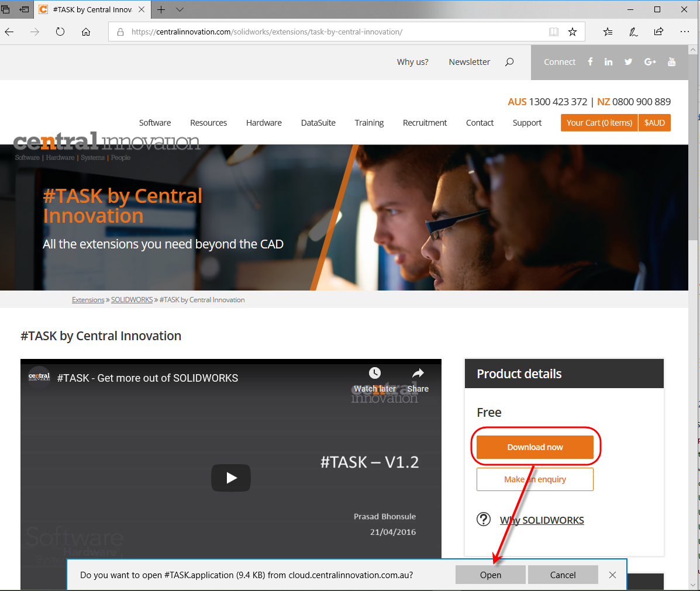Screen dimensions: 700x591
Task: Show tab previews chevron
Action: tap(180, 9)
